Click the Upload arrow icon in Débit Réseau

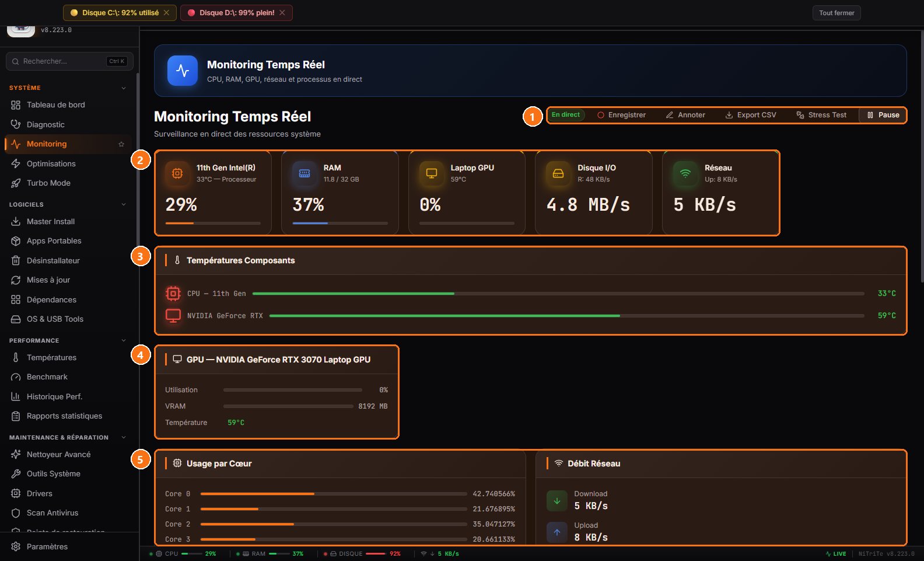point(557,532)
